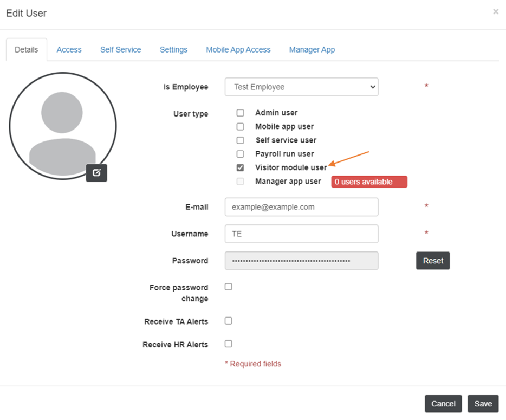The image size is (506, 420).
Task: Enable the Admin user checkbox
Action: tap(240, 113)
